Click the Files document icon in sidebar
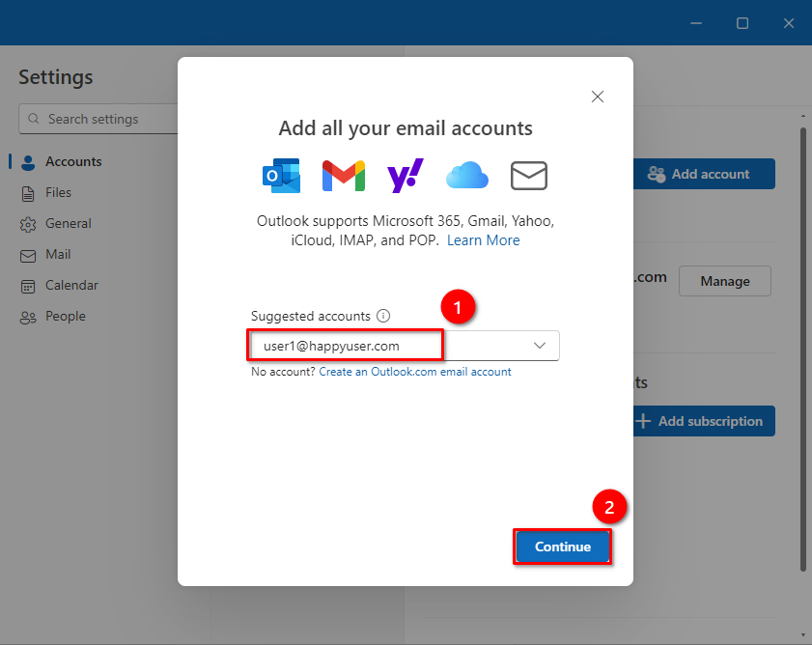The image size is (812, 645). pos(28,194)
